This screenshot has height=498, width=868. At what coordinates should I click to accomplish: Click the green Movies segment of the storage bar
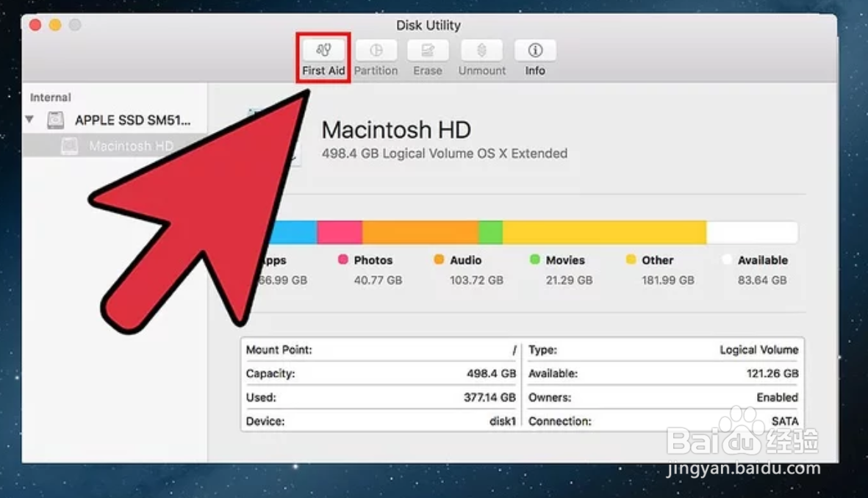click(x=490, y=232)
